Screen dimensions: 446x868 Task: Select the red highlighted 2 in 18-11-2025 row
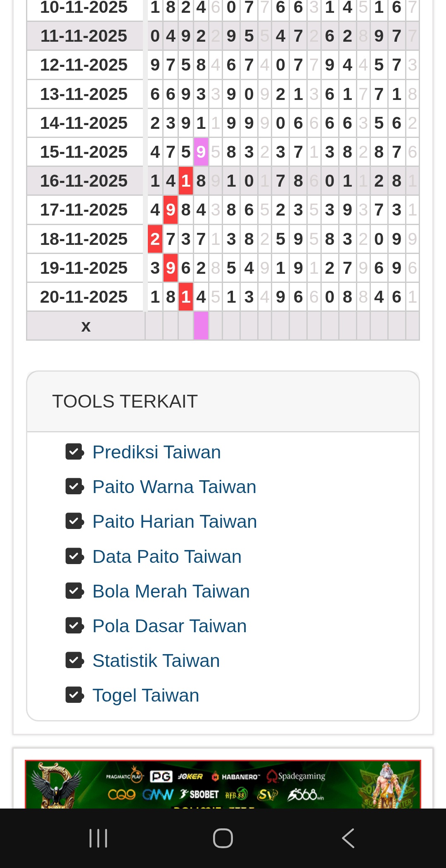155,239
